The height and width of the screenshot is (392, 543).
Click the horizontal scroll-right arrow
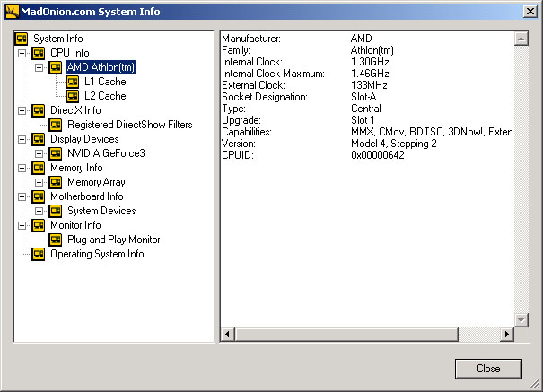coord(507,335)
